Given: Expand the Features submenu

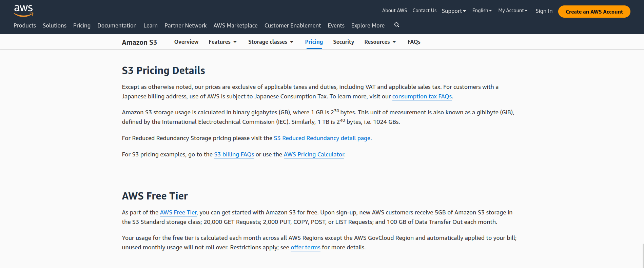Looking at the screenshot, I should (x=222, y=42).
